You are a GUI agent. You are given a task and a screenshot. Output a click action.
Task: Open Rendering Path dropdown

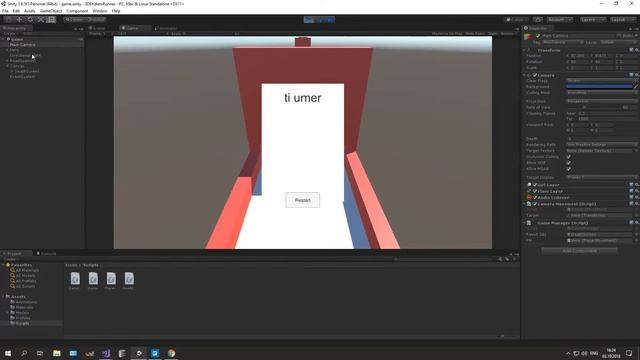click(x=602, y=144)
